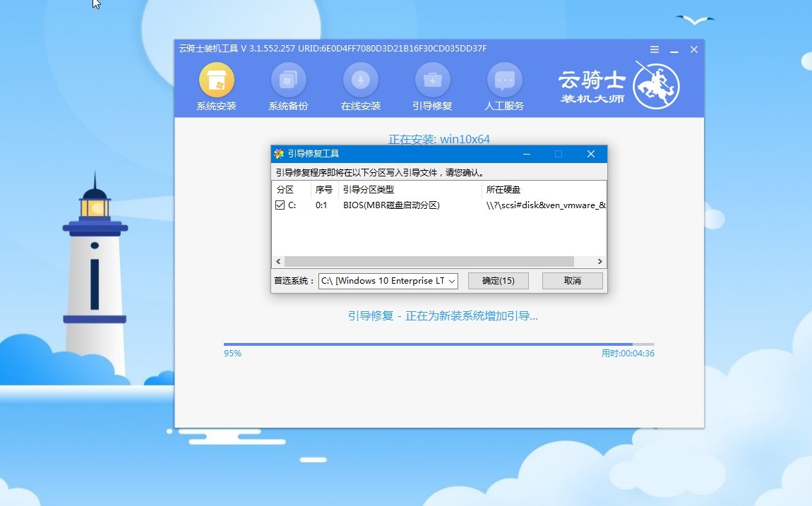Close the 云骑士装机工具 main window
The width and height of the screenshot is (812, 506).
click(694, 49)
